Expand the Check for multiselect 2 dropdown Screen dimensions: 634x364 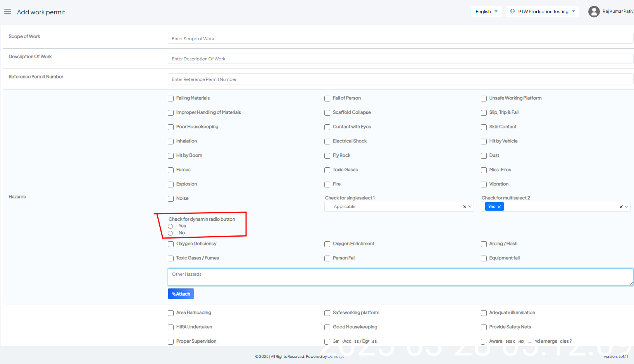[x=627, y=206]
